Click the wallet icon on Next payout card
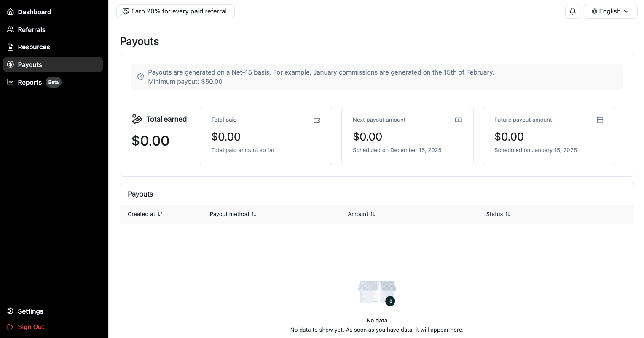644x338 pixels. (x=458, y=120)
